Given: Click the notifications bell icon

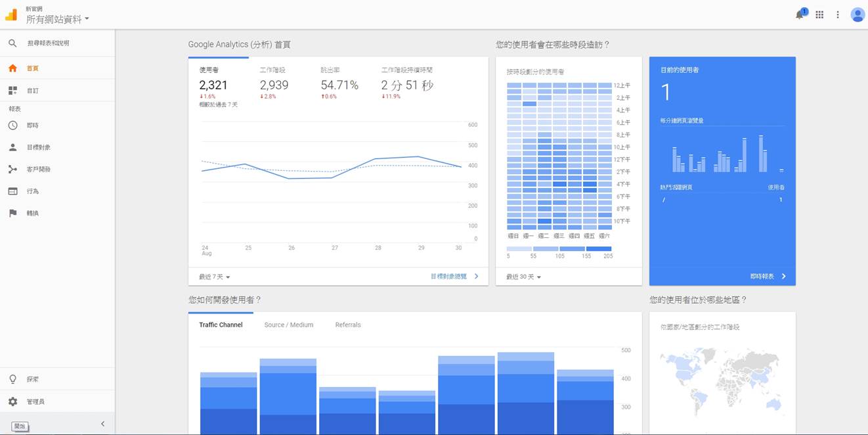Looking at the screenshot, I should (798, 14).
